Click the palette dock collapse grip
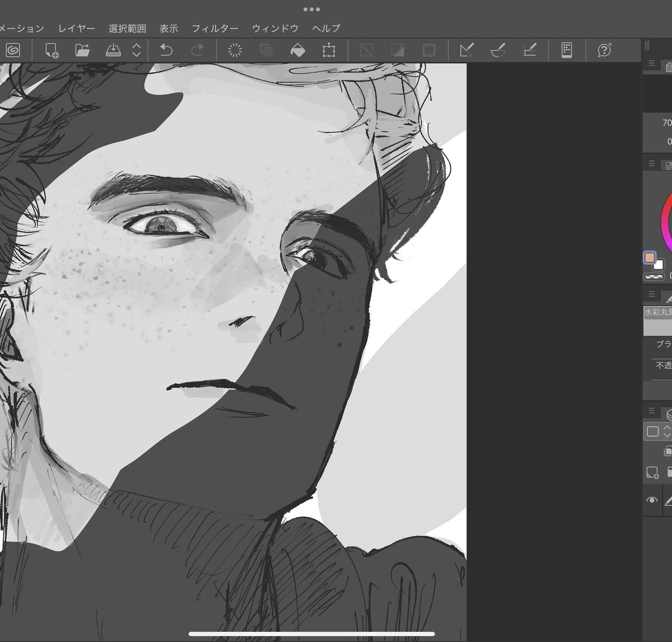Screen dimensions: 672x642 pos(647,45)
